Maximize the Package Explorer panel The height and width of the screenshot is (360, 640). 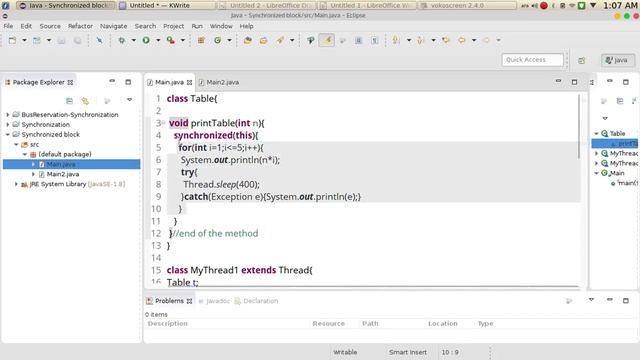tap(128, 82)
